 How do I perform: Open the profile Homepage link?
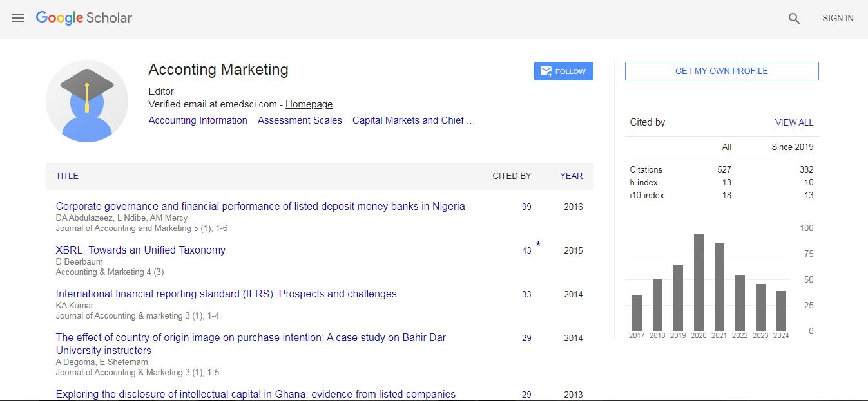pos(309,104)
